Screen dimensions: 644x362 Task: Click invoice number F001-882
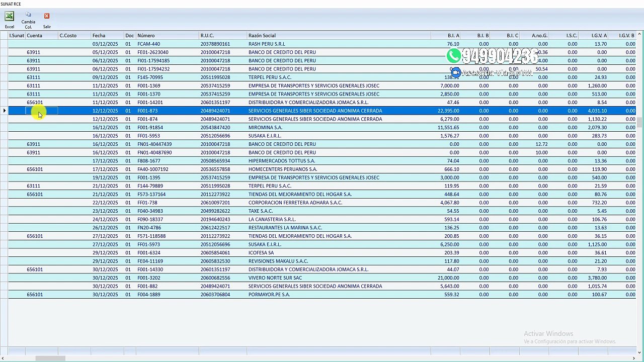147,287
